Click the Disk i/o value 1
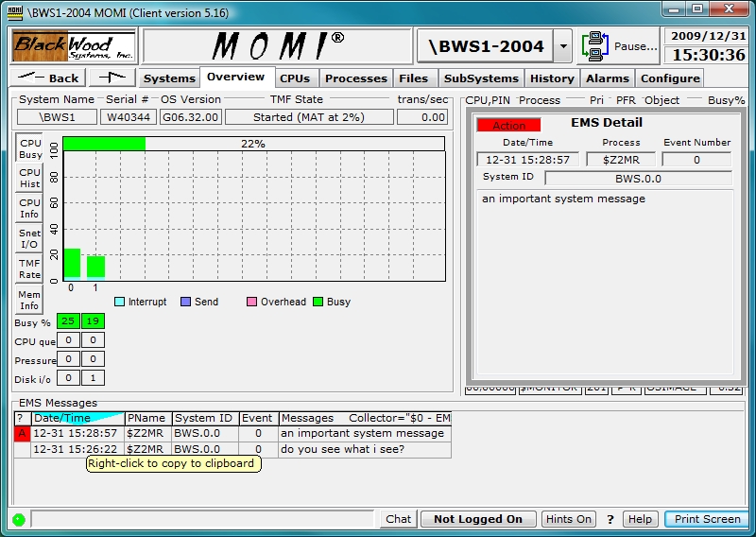756x537 pixels. pyautogui.click(x=93, y=378)
